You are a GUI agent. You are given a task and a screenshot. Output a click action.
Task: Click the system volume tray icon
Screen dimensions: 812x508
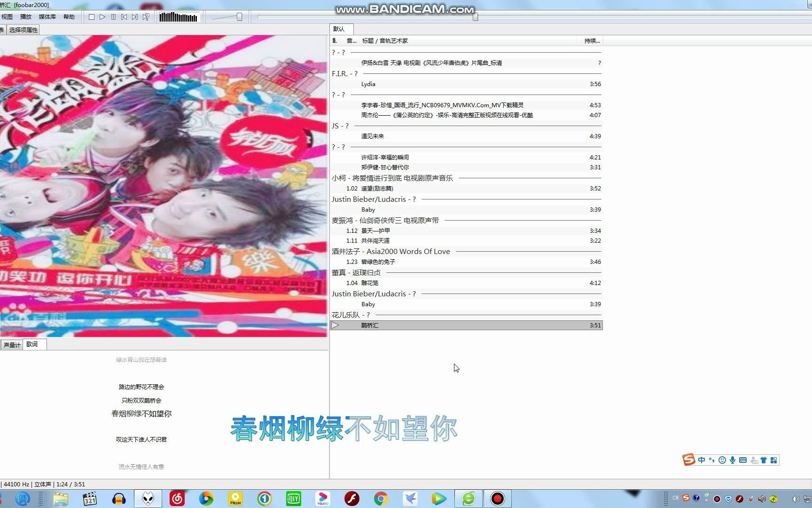click(x=795, y=499)
